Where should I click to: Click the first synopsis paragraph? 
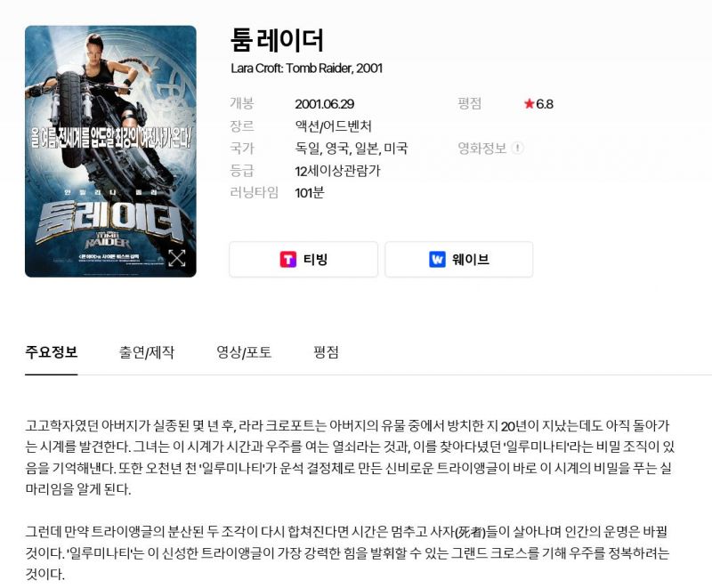click(350, 457)
